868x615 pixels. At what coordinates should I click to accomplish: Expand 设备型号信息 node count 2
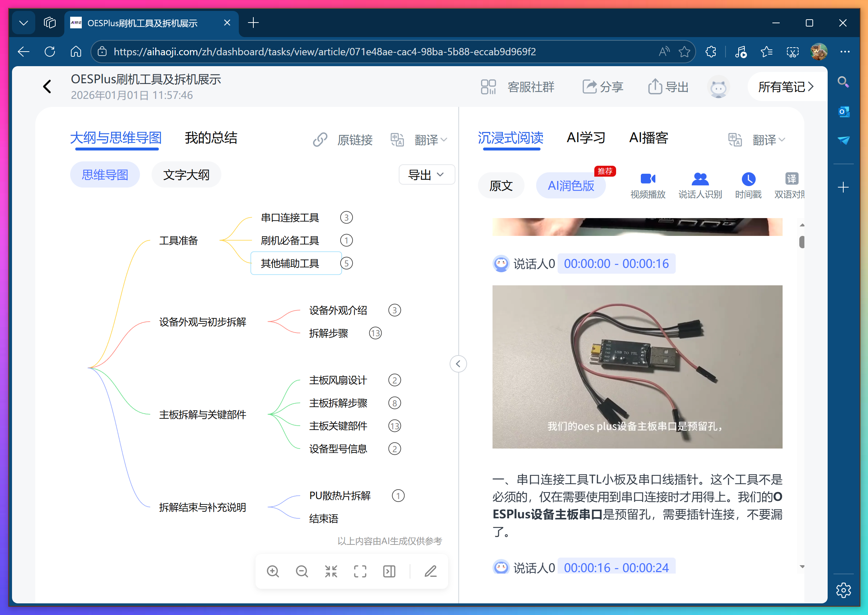coord(395,449)
